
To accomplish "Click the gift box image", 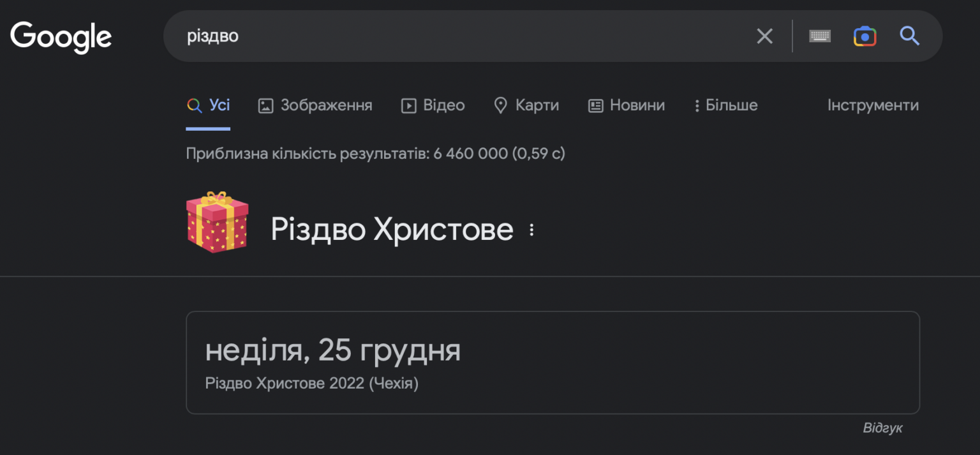I will pos(217,222).
